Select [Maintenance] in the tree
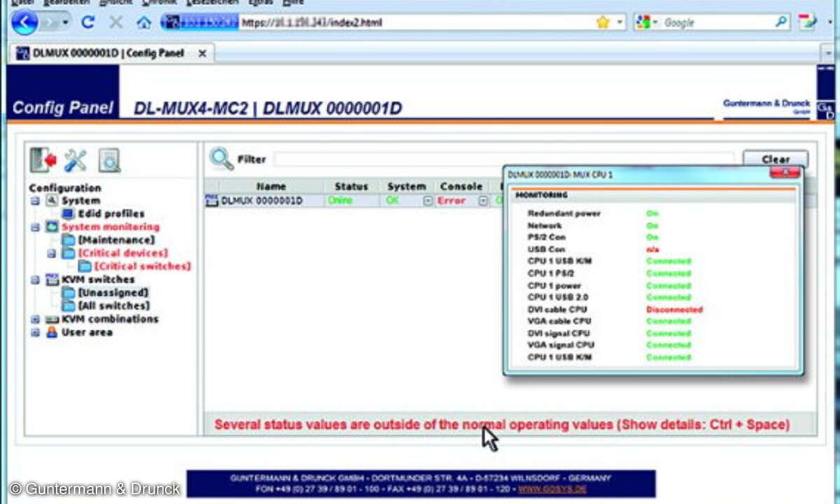Viewport: 840px width, 504px height. (x=117, y=240)
